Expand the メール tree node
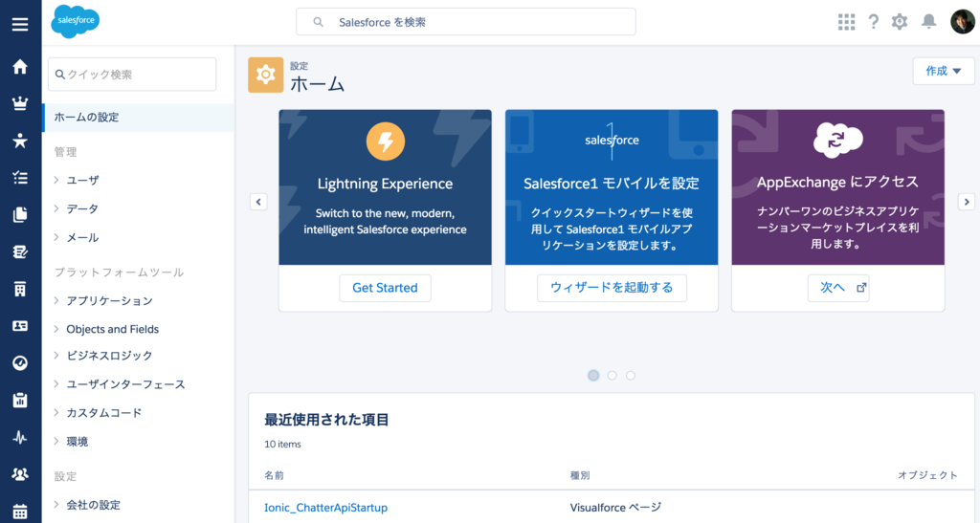 pos(56,237)
